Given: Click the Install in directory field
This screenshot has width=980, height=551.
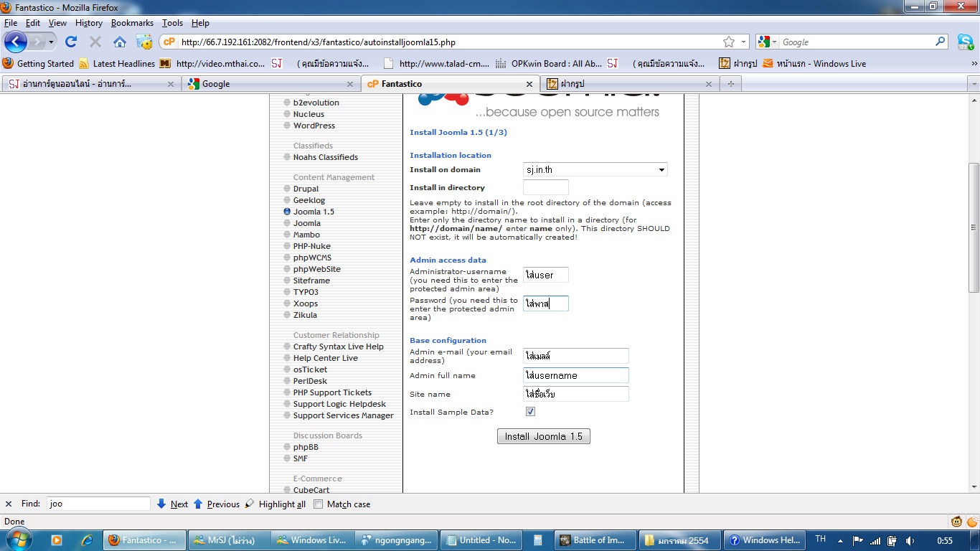Looking at the screenshot, I should [x=546, y=187].
